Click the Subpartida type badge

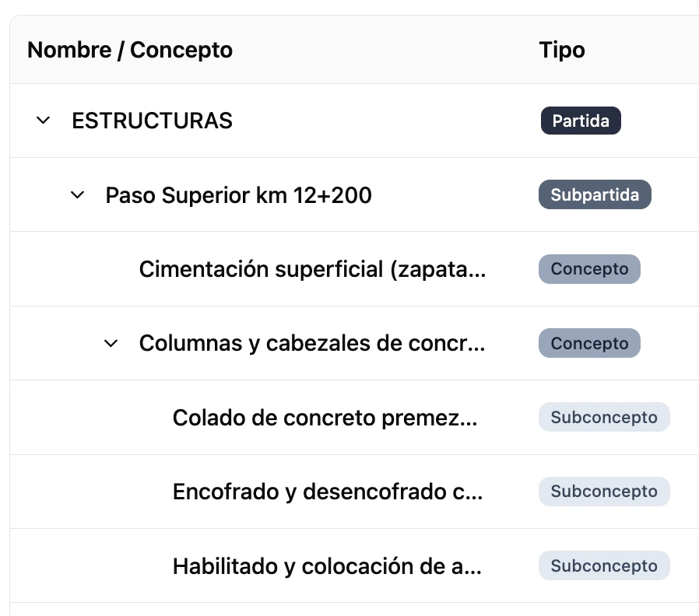click(x=595, y=194)
